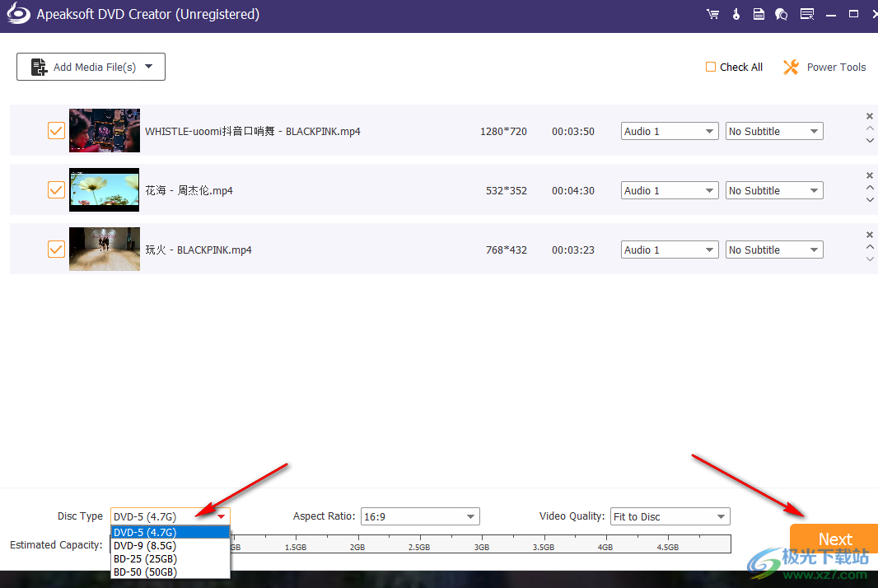The width and height of the screenshot is (878, 588).
Task: Select DVD-9 (8.5G) disc type
Action: click(170, 545)
